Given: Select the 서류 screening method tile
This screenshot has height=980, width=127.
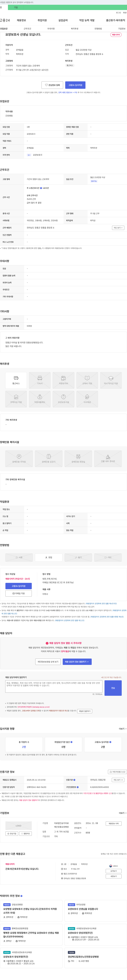Looking at the screenshot, I should [x=19, y=557].
